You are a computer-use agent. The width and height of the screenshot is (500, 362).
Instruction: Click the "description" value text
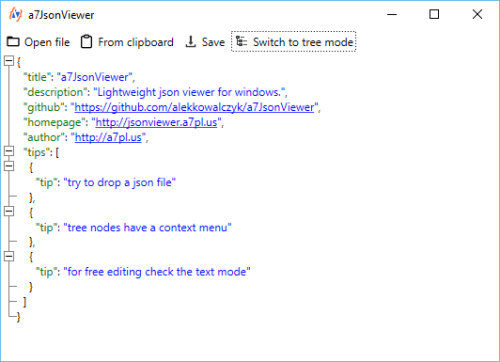190,92
